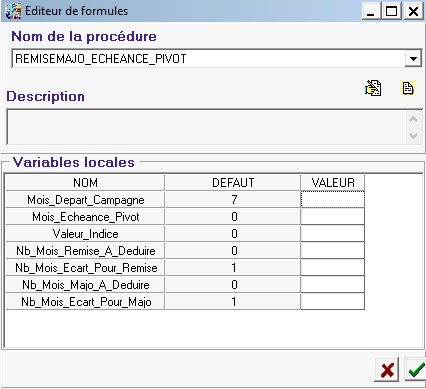This screenshot has height=389, width=426.
Task: Maximize the Editeur de formules window
Action: [x=392, y=12]
